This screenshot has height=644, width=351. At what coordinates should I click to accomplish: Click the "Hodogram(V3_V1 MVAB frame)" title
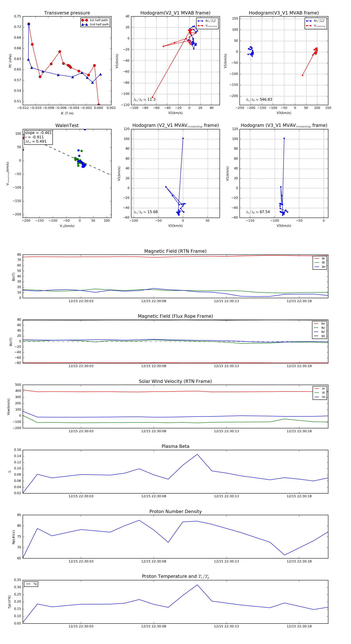[x=284, y=13]
